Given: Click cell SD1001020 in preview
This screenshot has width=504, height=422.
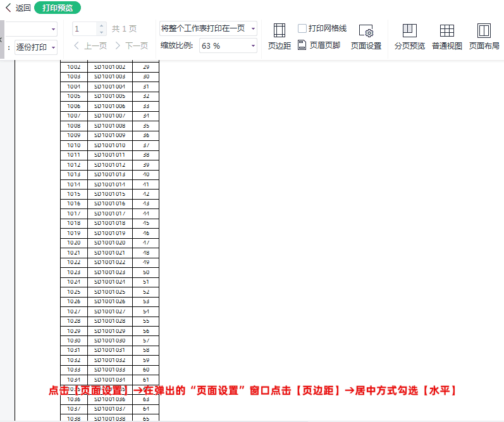Looking at the screenshot, I should tap(110, 243).
